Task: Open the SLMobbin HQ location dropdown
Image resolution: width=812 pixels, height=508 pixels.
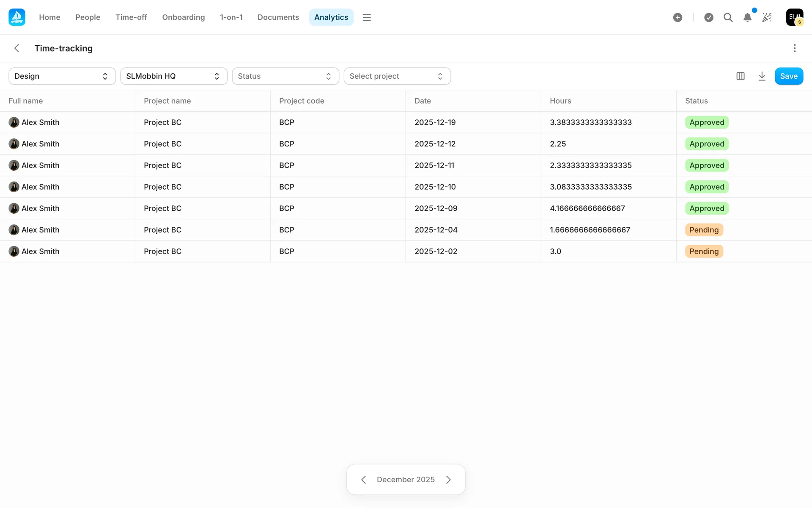Action: point(174,76)
